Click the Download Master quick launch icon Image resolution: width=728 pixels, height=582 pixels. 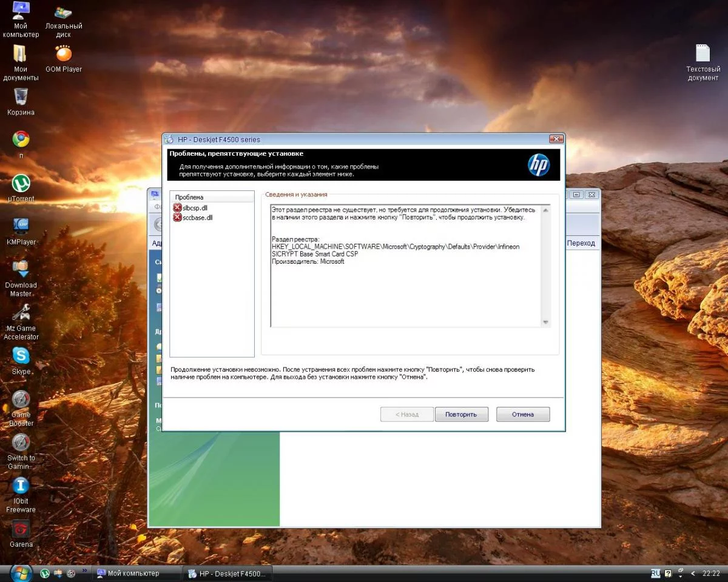click(58, 573)
